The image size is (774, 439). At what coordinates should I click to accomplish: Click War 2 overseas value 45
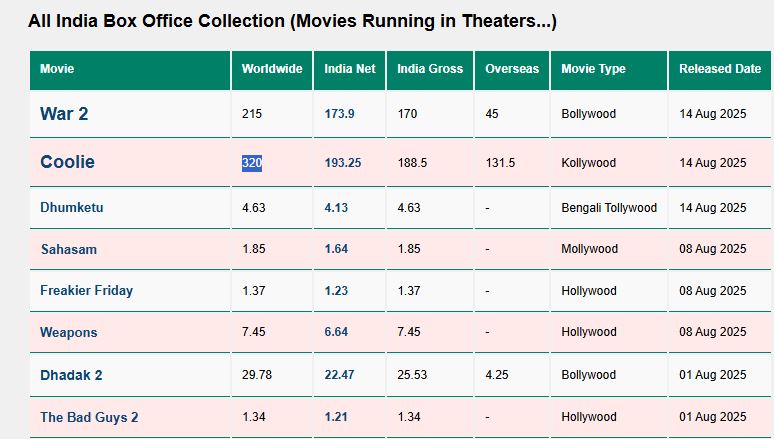[x=492, y=114]
